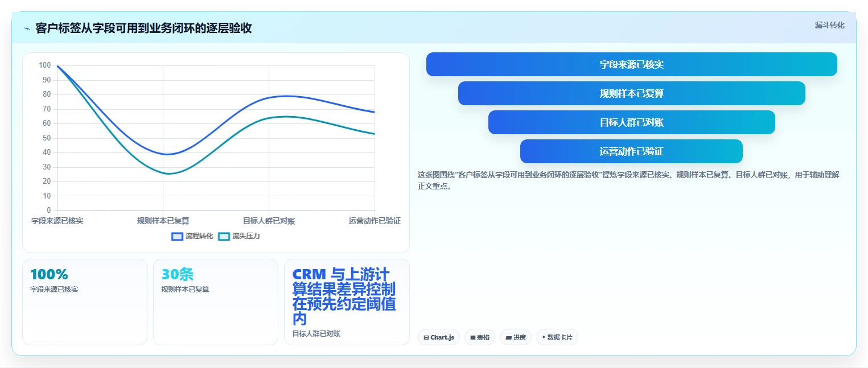Viewport: 868px width, 368px height.
Task: Open the 100% data card
Action: [x=85, y=302]
